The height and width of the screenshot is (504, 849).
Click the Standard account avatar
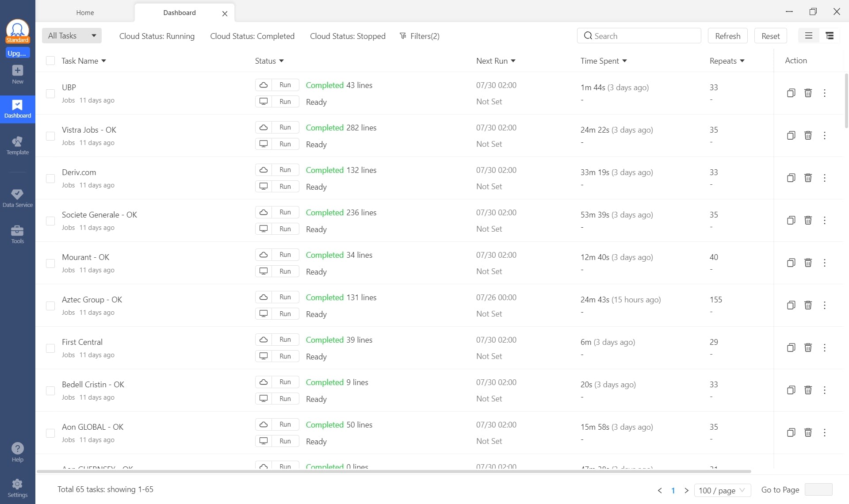point(18,31)
